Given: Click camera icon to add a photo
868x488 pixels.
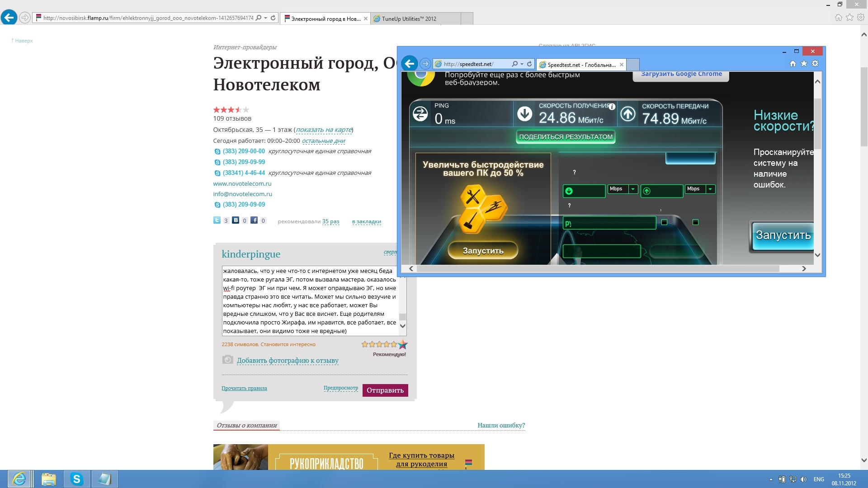Looking at the screenshot, I should 227,360.
